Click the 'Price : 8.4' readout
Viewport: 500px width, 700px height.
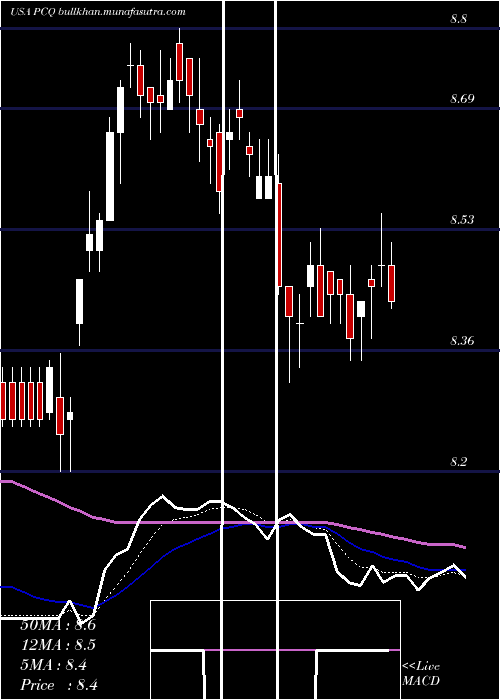point(59,685)
